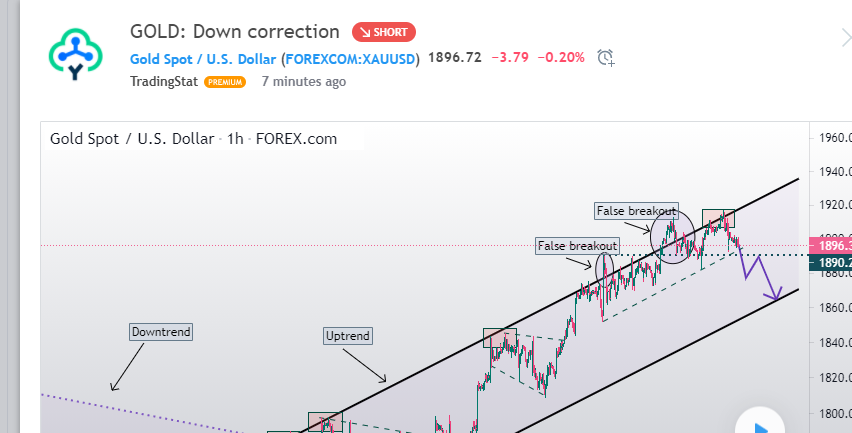Select the upper False breakout label

(636, 211)
